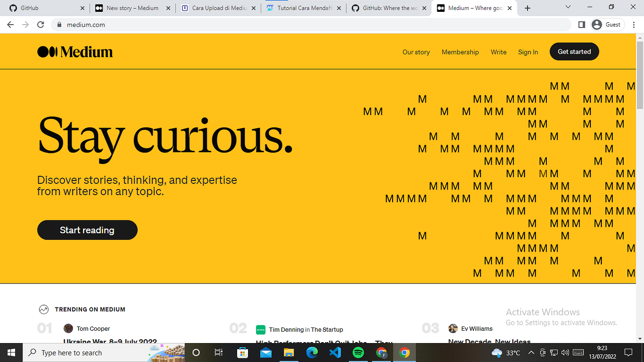Click the TRENDING ON MEDIUM heading
Viewport: 644px width, 362px height.
[x=90, y=309]
